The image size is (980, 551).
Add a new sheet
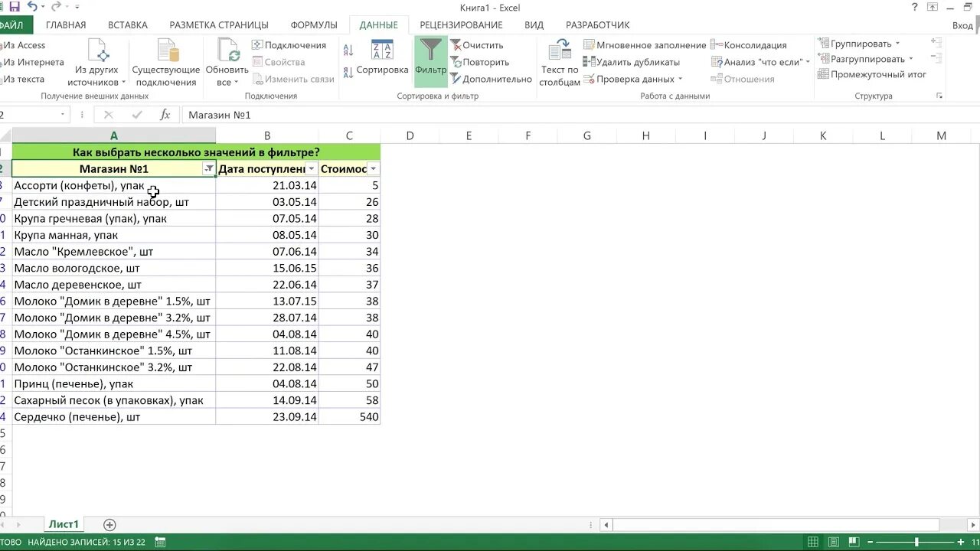(x=109, y=524)
